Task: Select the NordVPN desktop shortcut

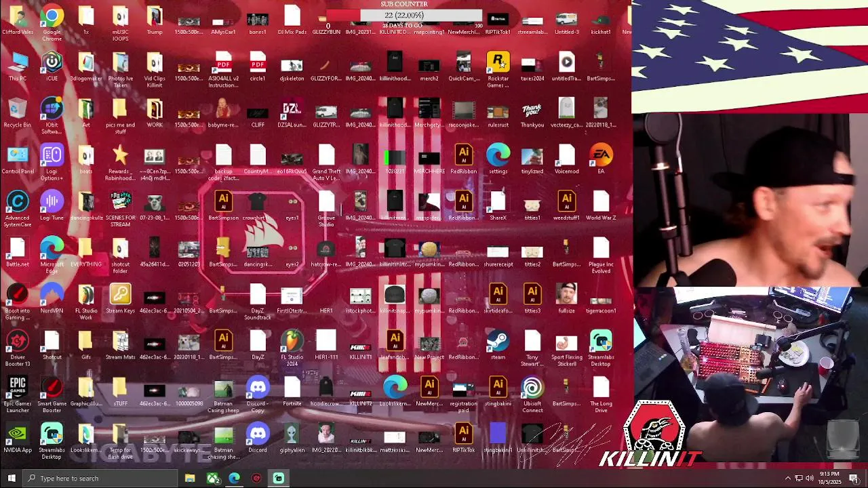Action: tap(52, 300)
